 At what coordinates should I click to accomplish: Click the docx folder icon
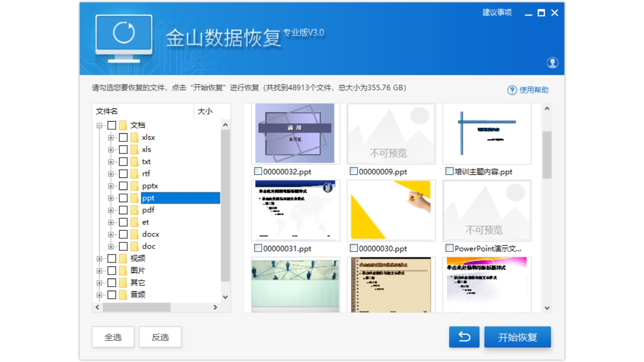[134, 234]
